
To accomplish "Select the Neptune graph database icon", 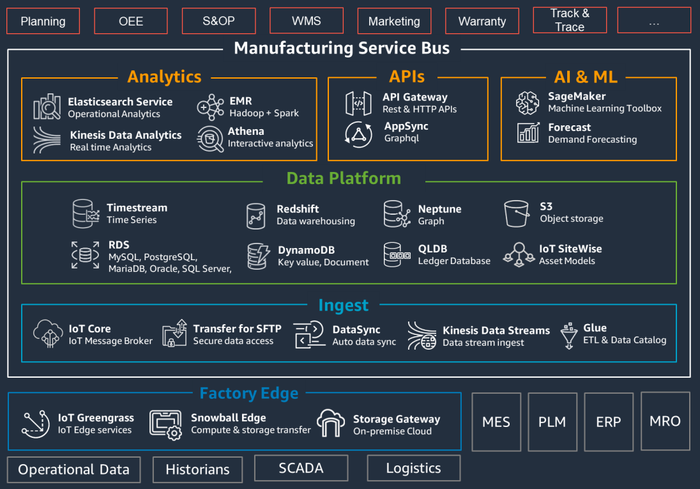I will (397, 214).
